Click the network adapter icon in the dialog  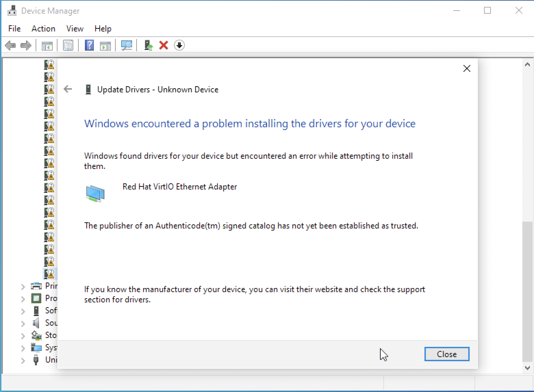96,194
